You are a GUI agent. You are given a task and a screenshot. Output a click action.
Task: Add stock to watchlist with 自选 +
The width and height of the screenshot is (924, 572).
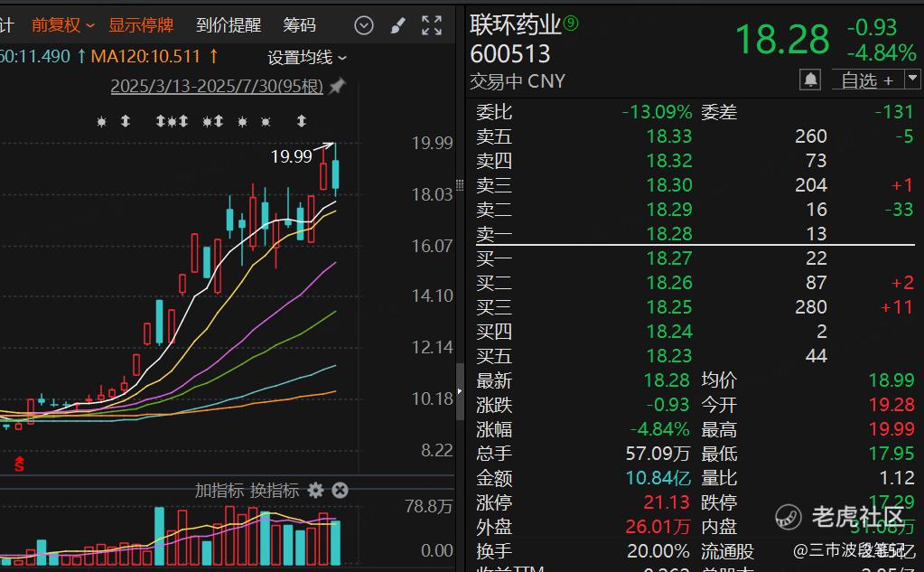867,80
